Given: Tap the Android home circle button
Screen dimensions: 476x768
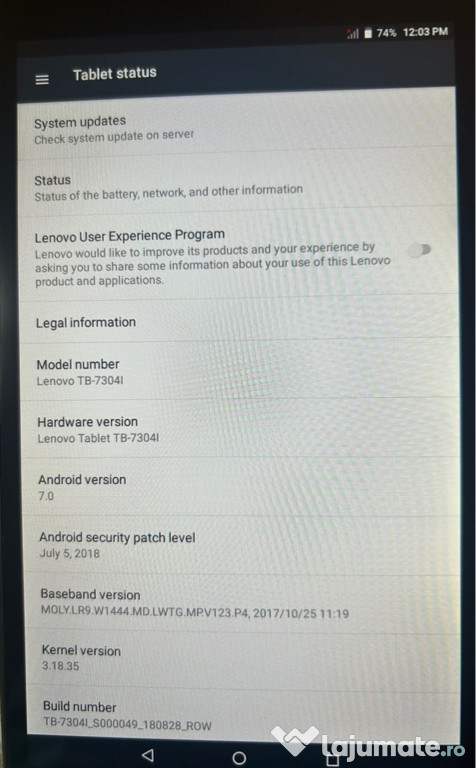Looking at the screenshot, I should 239,758.
